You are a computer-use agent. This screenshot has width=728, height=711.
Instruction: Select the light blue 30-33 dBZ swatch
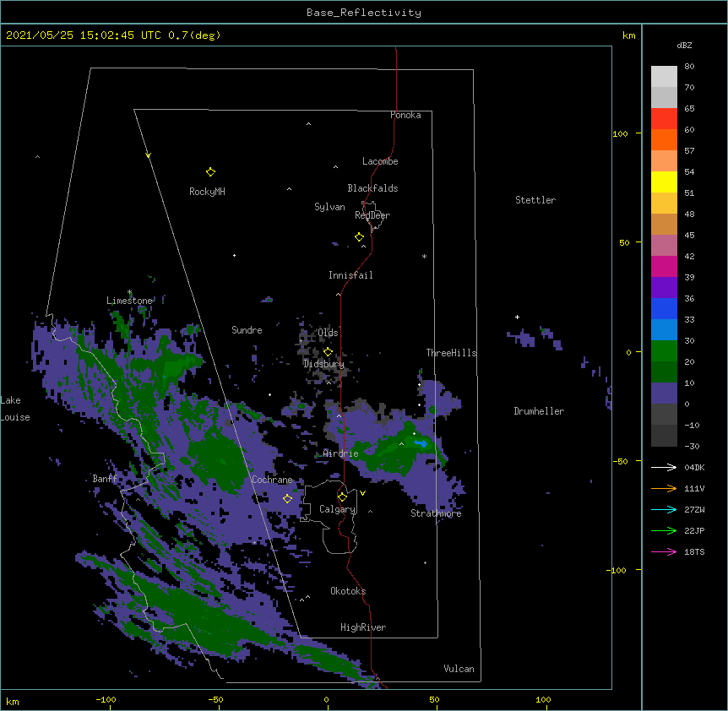point(664,330)
